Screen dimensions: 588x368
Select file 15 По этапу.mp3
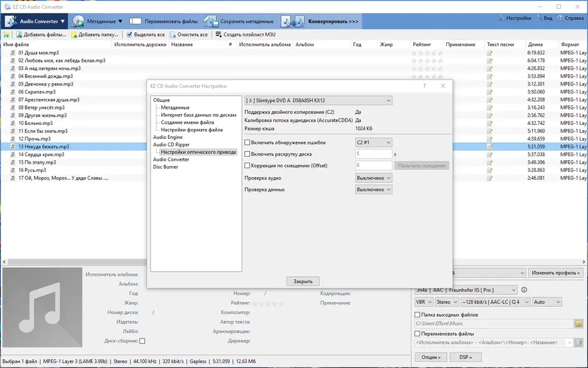tap(37, 163)
